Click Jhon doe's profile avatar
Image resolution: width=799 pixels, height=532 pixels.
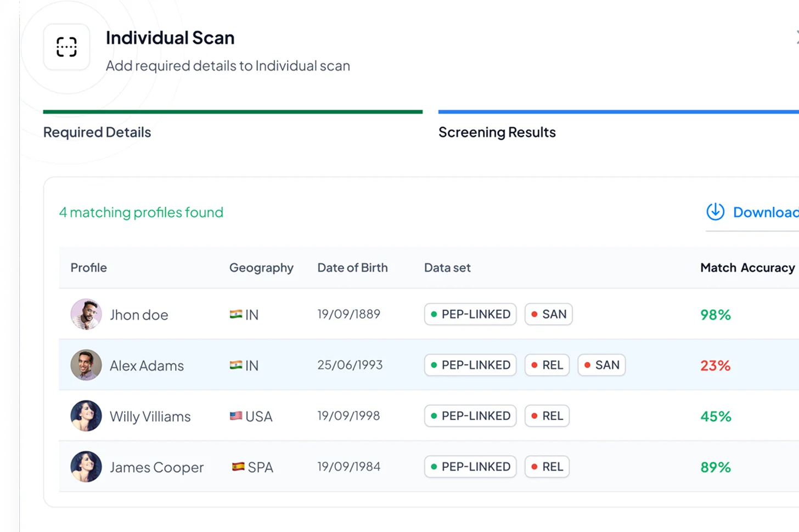(x=86, y=314)
